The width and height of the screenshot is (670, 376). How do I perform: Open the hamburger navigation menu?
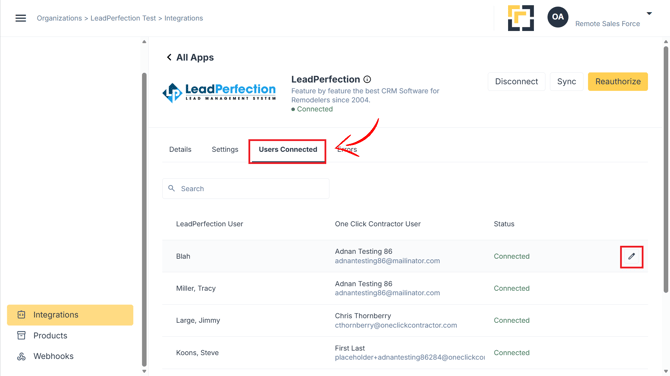coord(21,18)
